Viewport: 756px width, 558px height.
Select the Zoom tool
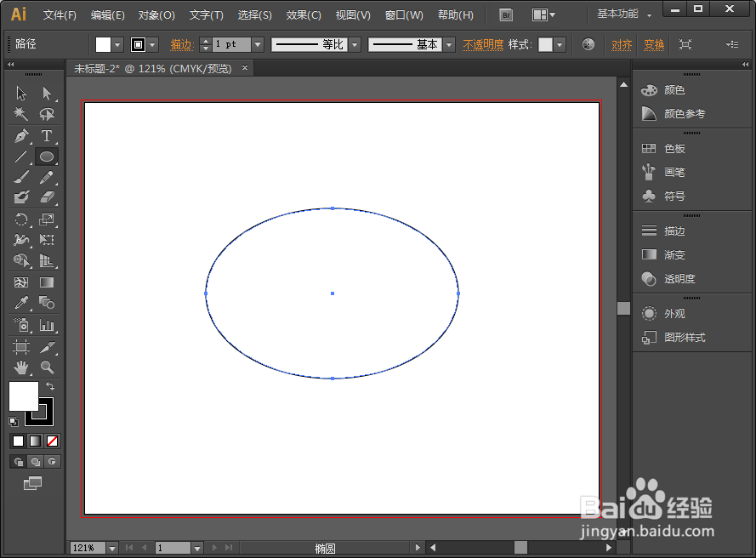coord(47,367)
